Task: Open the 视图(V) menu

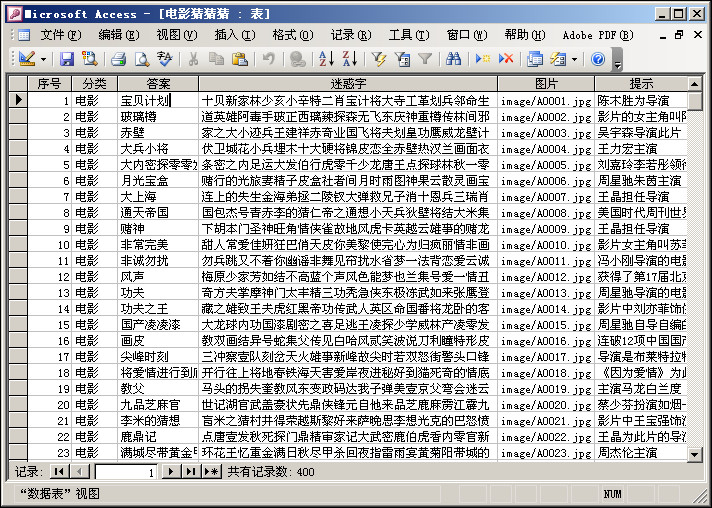Action: point(177,35)
